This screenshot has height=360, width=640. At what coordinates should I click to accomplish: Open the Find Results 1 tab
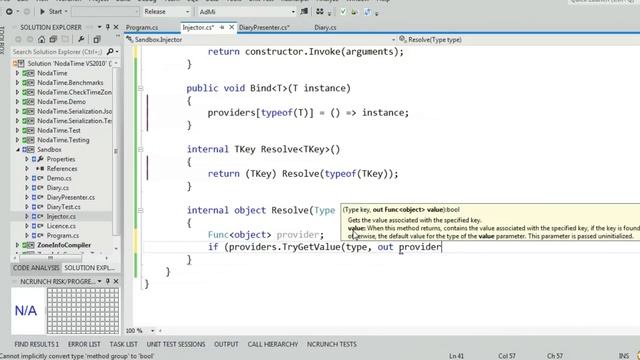[37, 344]
